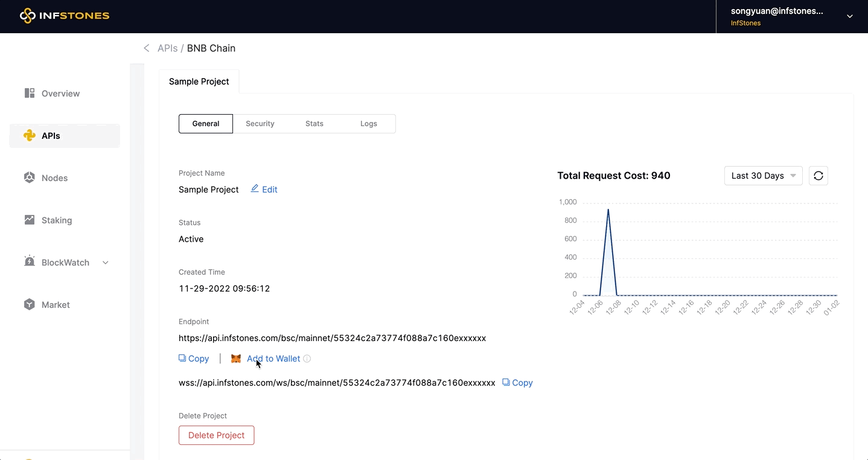Click Add to Wallet
The image size is (868, 460).
pos(273,359)
